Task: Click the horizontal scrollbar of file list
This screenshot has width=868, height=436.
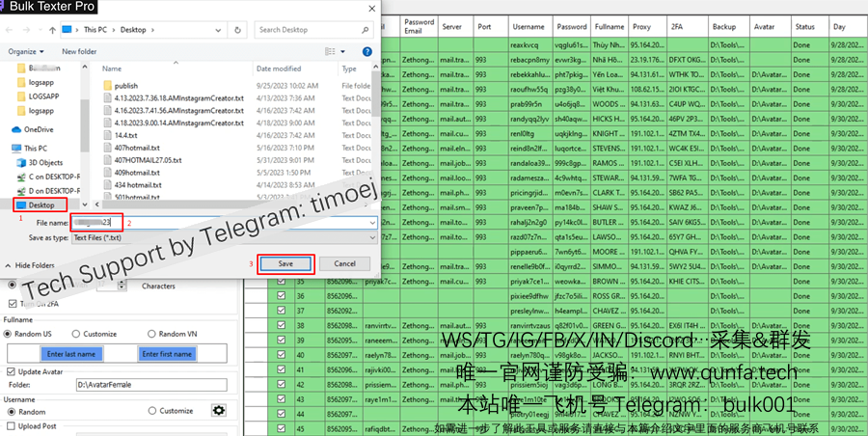Action: [232, 204]
